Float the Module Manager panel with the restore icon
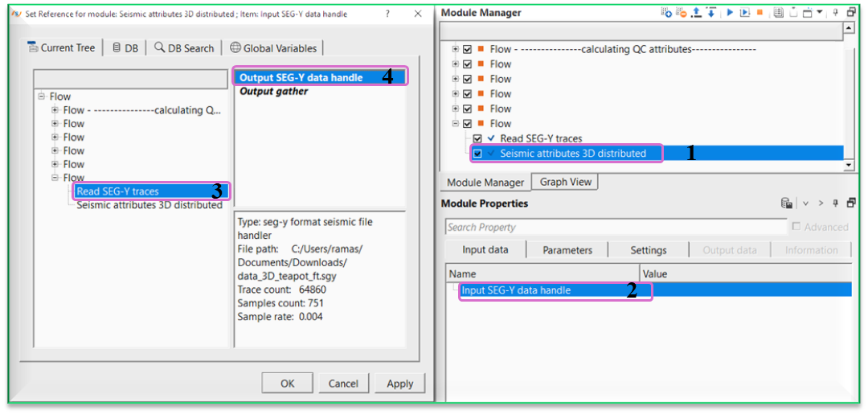 [x=851, y=12]
